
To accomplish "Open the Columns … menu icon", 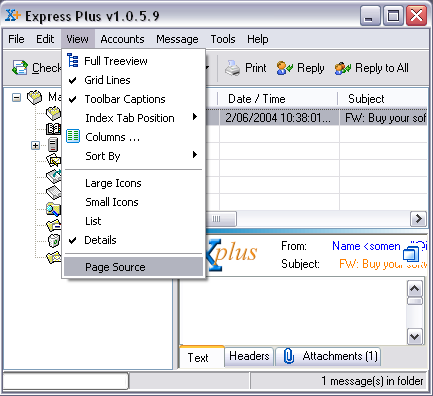I will coord(73,136).
